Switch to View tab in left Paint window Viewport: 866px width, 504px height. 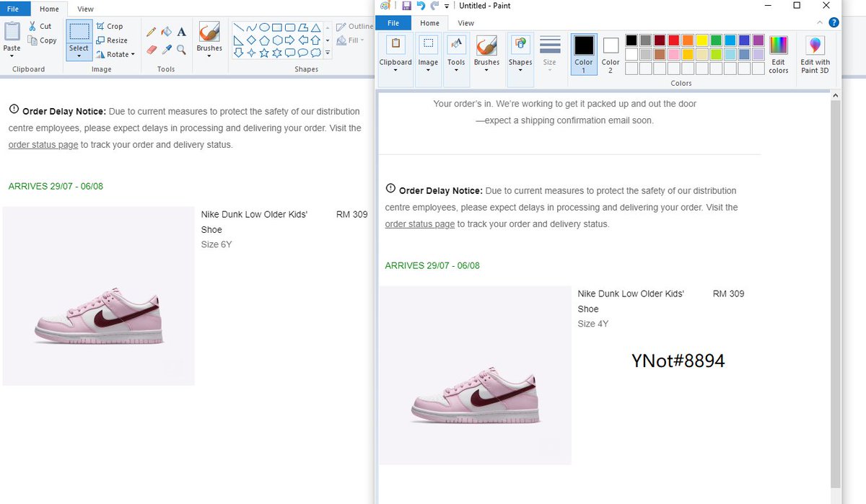tap(85, 9)
